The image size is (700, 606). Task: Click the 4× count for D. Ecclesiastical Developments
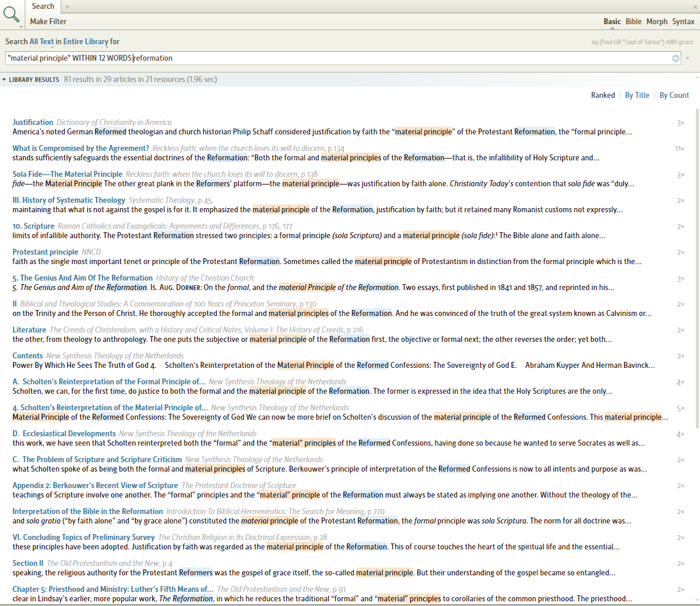pyautogui.click(x=681, y=434)
